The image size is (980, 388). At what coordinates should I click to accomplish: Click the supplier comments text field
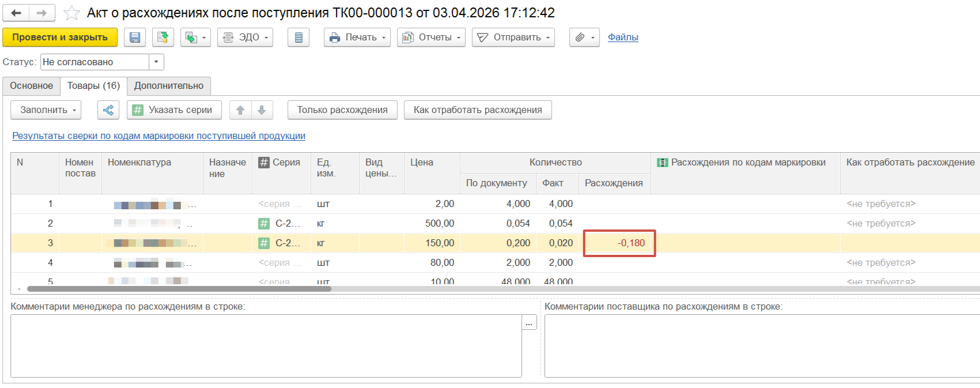pyautogui.click(x=762, y=346)
